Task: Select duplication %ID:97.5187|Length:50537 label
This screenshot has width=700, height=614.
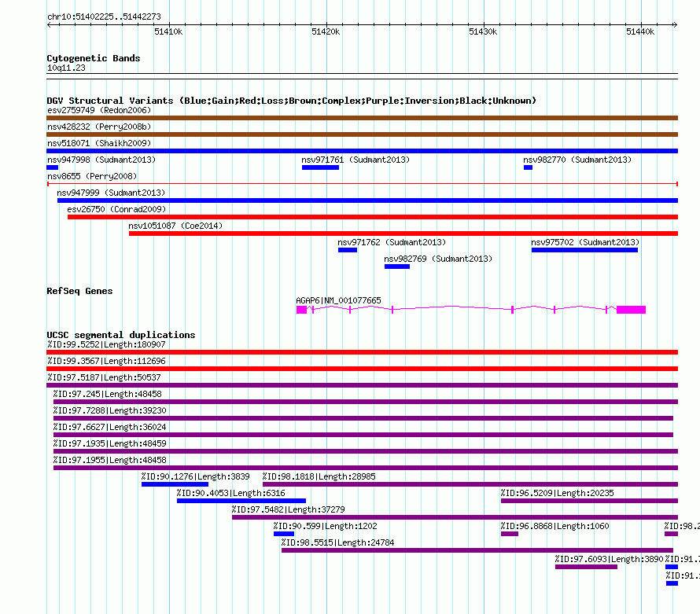Action: pos(104,377)
